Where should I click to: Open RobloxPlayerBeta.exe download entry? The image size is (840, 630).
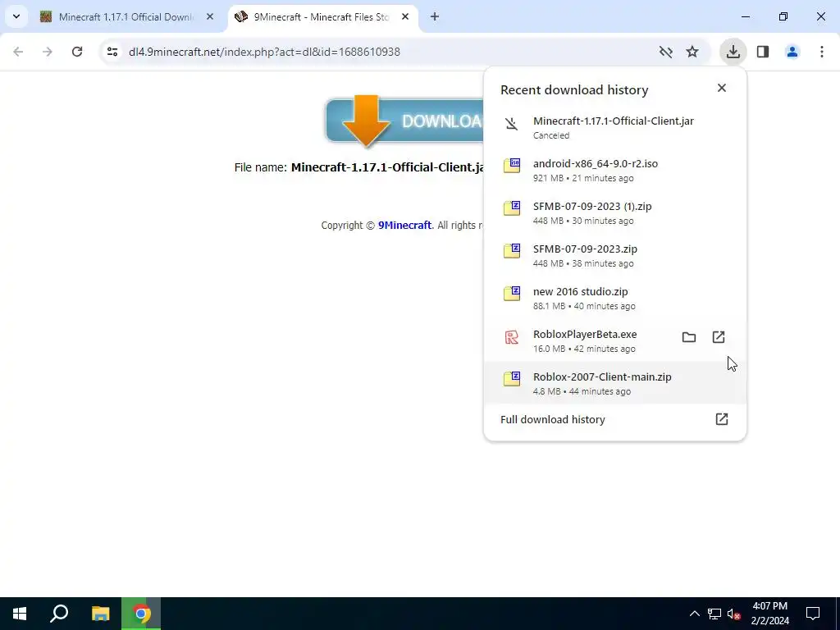click(614, 340)
